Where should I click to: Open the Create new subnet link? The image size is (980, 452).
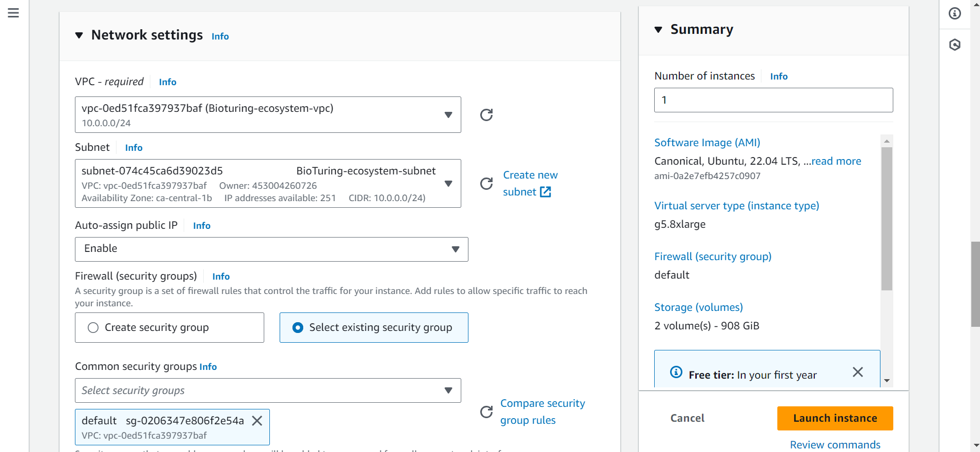(530, 183)
